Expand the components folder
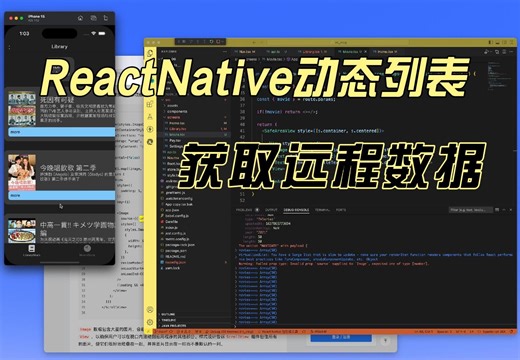The width and height of the screenshot is (520, 360). point(177,111)
